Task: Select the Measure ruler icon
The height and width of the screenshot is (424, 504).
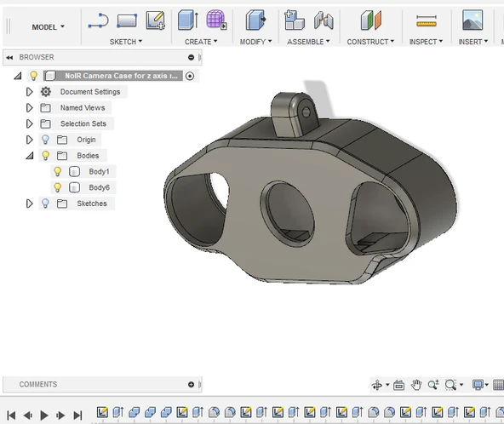Action: [427, 21]
